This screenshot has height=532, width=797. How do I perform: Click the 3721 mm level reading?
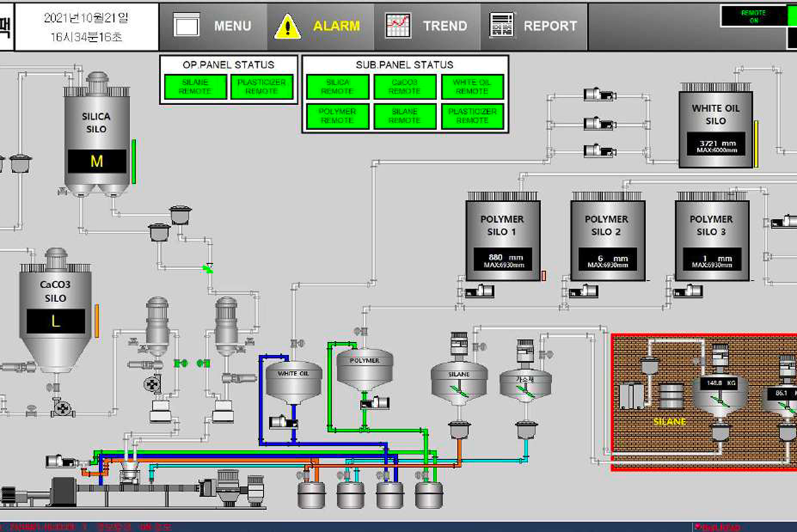click(716, 144)
